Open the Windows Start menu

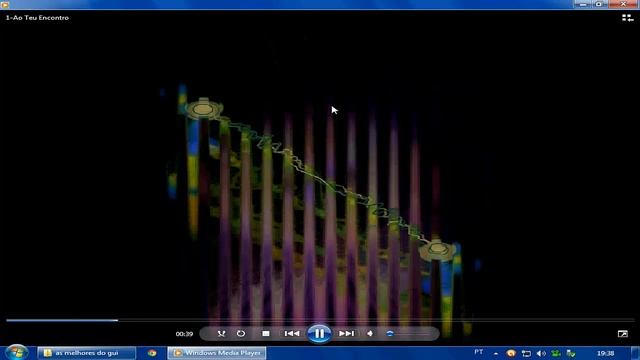17,352
